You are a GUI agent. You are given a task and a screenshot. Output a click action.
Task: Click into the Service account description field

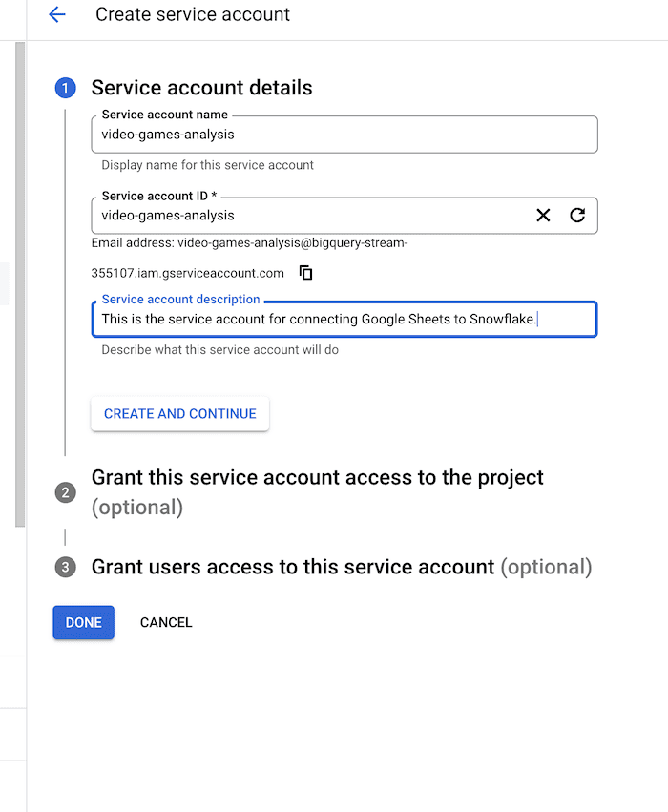point(344,320)
